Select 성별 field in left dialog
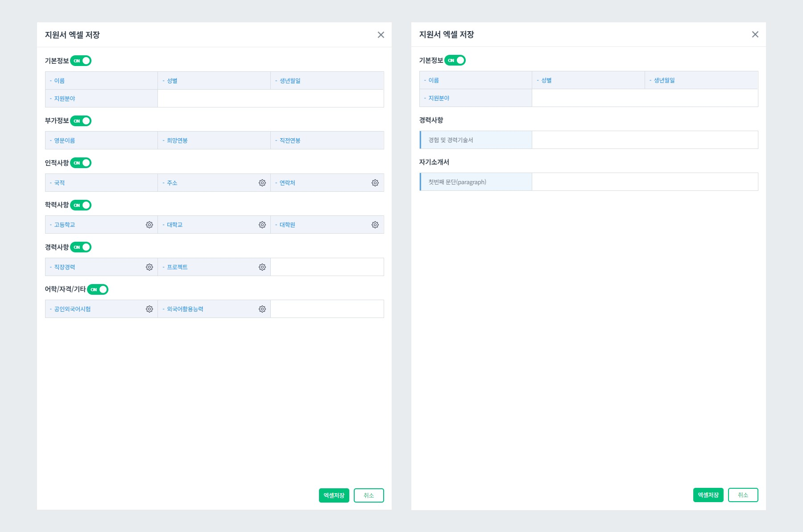 (x=214, y=81)
